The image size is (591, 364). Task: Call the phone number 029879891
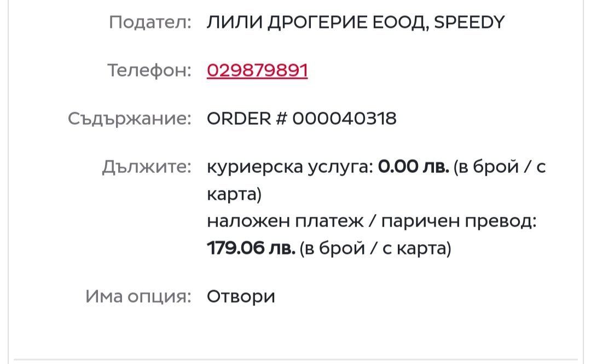(257, 71)
